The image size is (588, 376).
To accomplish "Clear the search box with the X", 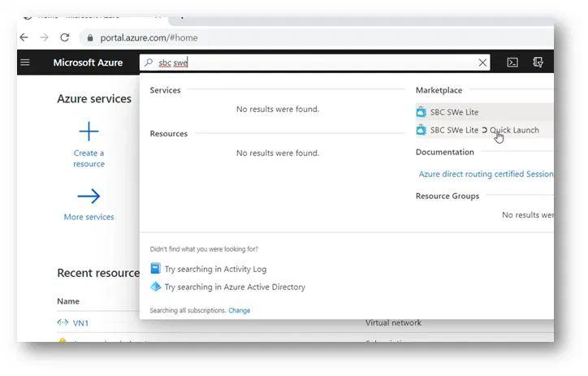I will tap(483, 63).
